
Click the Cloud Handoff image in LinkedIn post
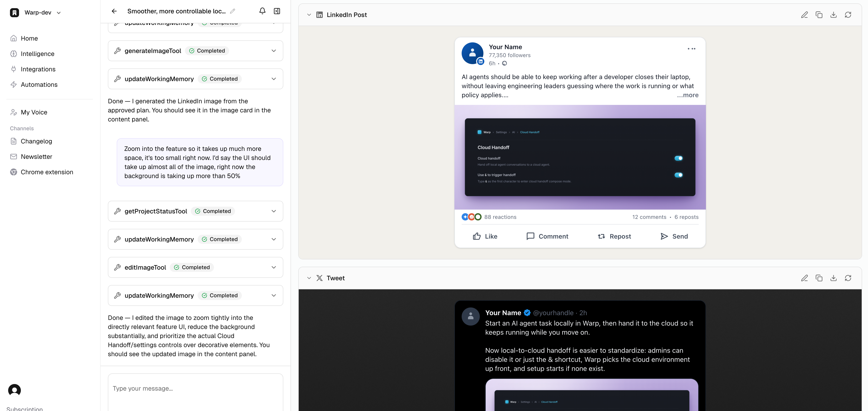(x=580, y=157)
